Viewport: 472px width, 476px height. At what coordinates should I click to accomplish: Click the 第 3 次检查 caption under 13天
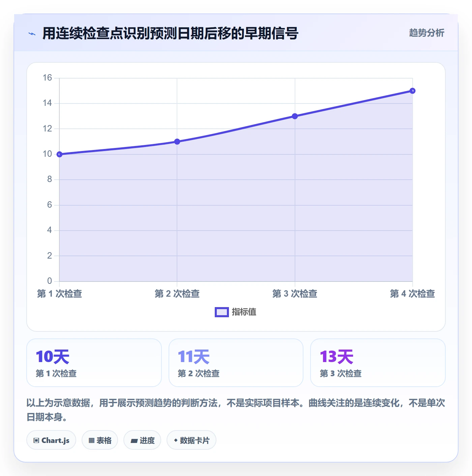341,374
